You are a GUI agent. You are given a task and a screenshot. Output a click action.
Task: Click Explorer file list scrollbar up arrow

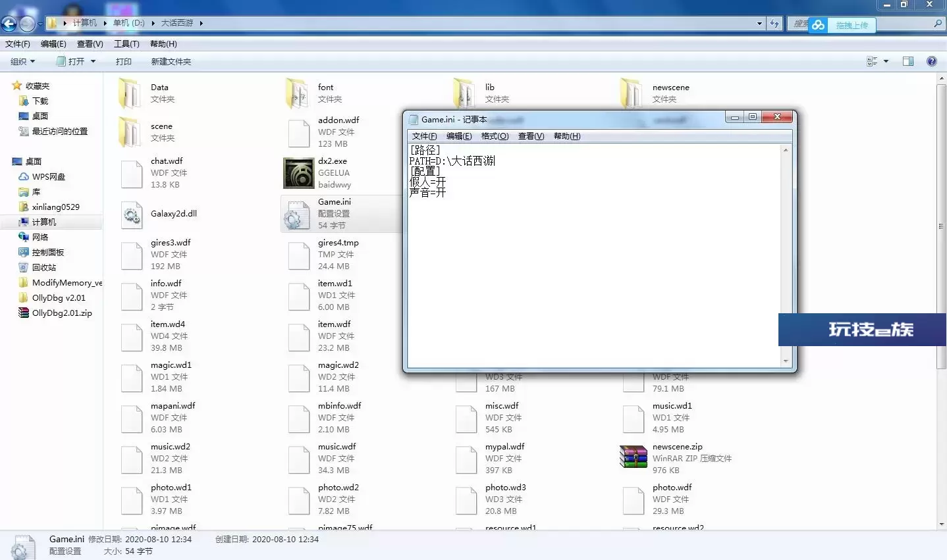click(x=941, y=78)
